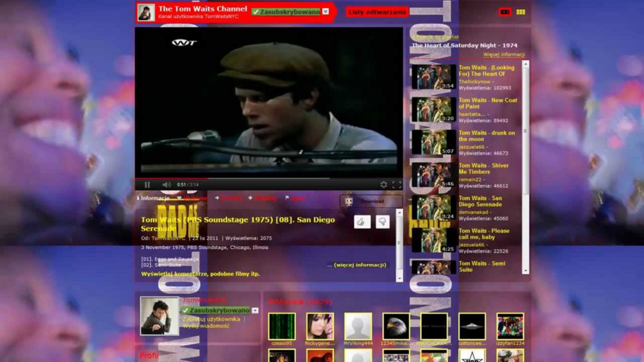Toggle Zasubskrybowano subscription in channel header
Image resolution: width=644 pixels, height=362 pixels.
[x=286, y=12]
